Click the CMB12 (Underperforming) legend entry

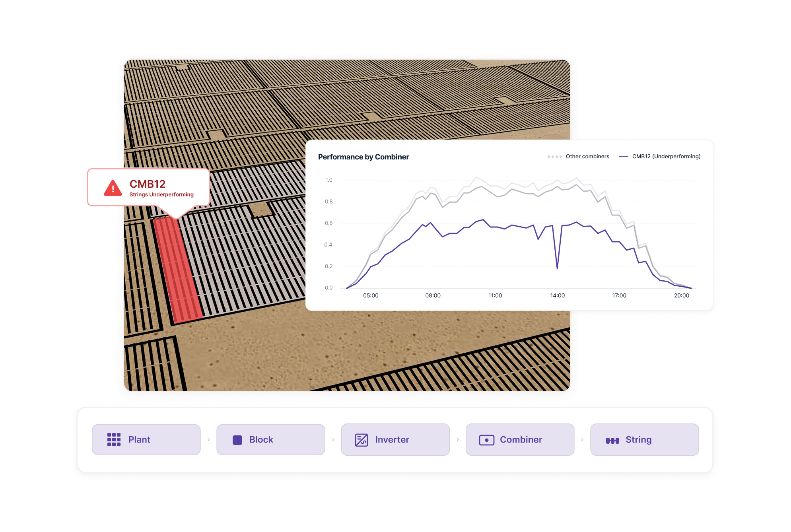click(660, 156)
